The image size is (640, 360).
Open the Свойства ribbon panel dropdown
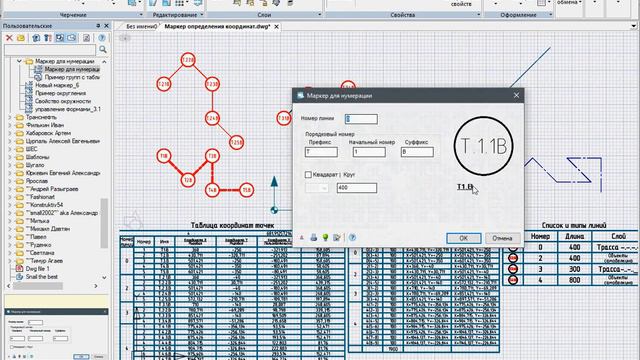(x=479, y=15)
